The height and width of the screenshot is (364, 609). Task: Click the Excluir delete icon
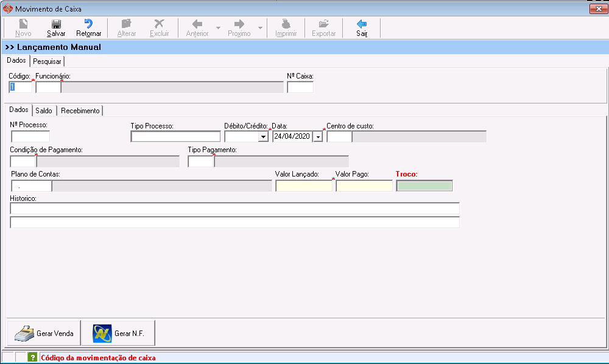159,24
